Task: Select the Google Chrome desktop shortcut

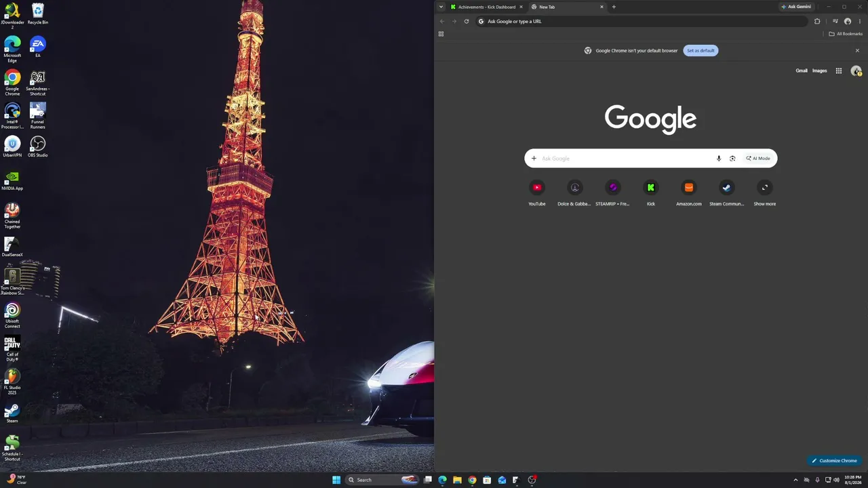Action: [12, 82]
